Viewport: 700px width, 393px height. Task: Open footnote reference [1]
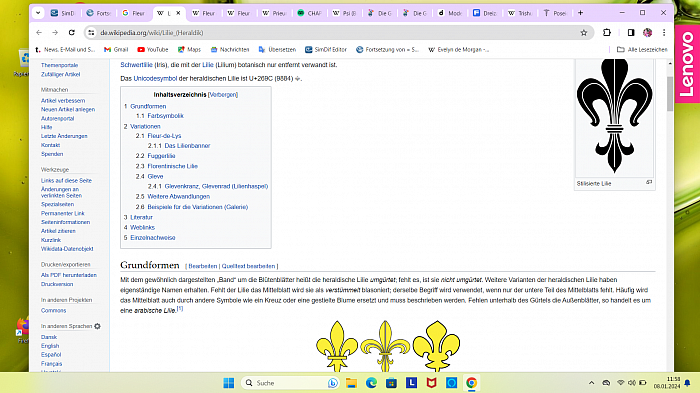180,309
